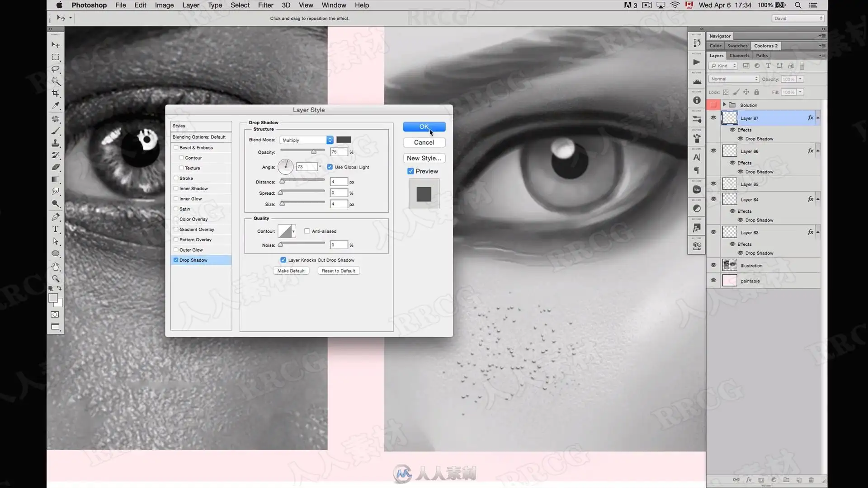
Task: Select the Lasso tool
Action: (x=56, y=69)
